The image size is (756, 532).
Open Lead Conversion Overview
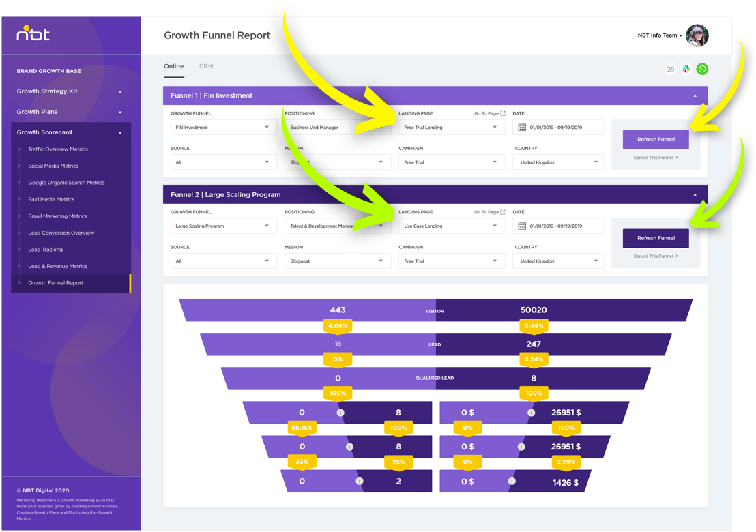point(61,233)
